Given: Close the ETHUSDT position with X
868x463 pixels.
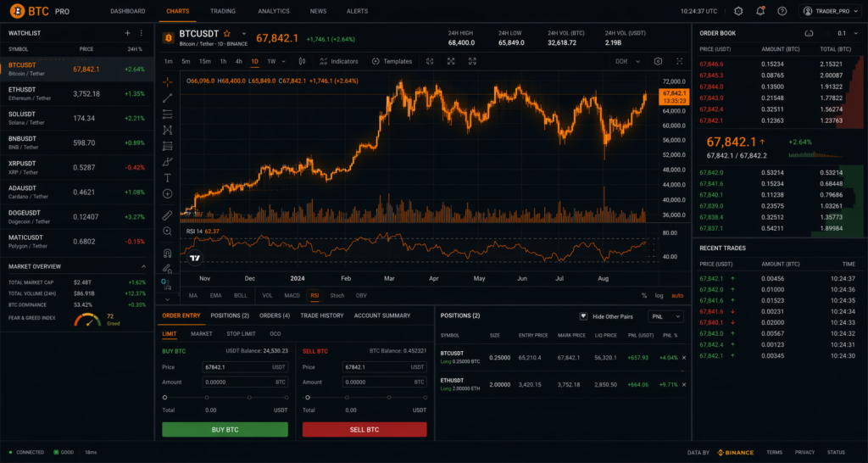Looking at the screenshot, I should coord(684,384).
